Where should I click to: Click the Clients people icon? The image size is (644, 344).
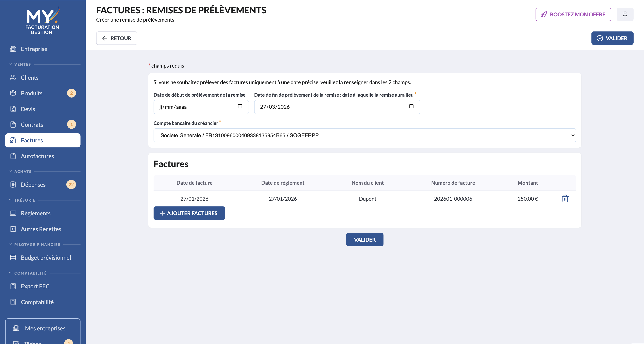(x=13, y=78)
